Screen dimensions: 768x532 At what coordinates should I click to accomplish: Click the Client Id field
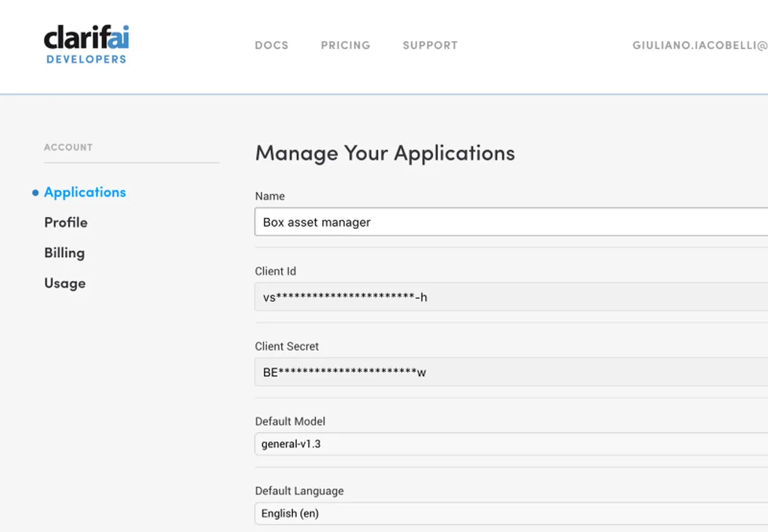click(x=511, y=297)
